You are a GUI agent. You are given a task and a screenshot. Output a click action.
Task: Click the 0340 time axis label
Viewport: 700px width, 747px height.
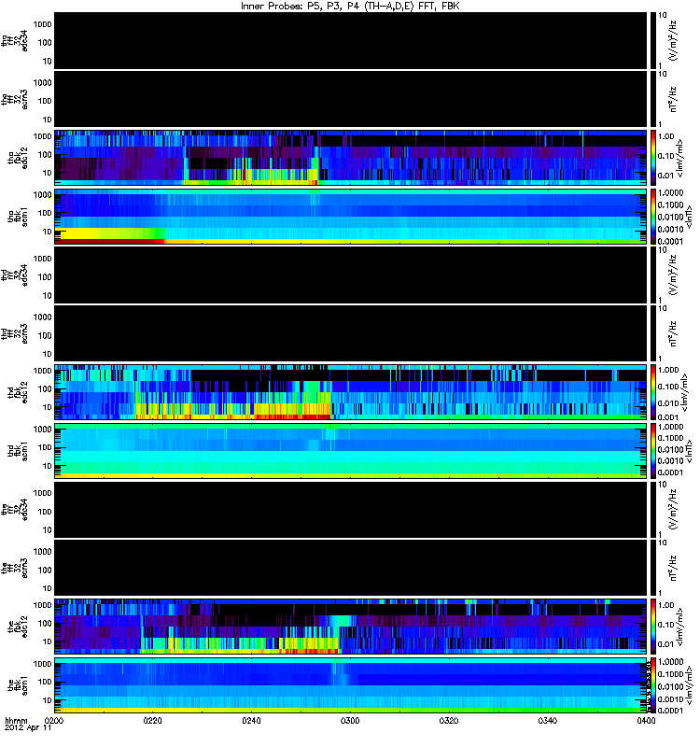[x=548, y=720]
